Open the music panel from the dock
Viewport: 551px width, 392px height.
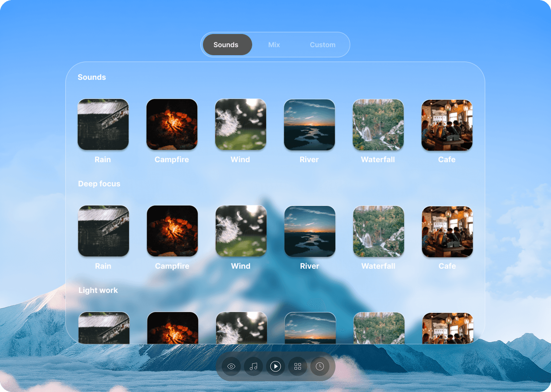pos(253,366)
